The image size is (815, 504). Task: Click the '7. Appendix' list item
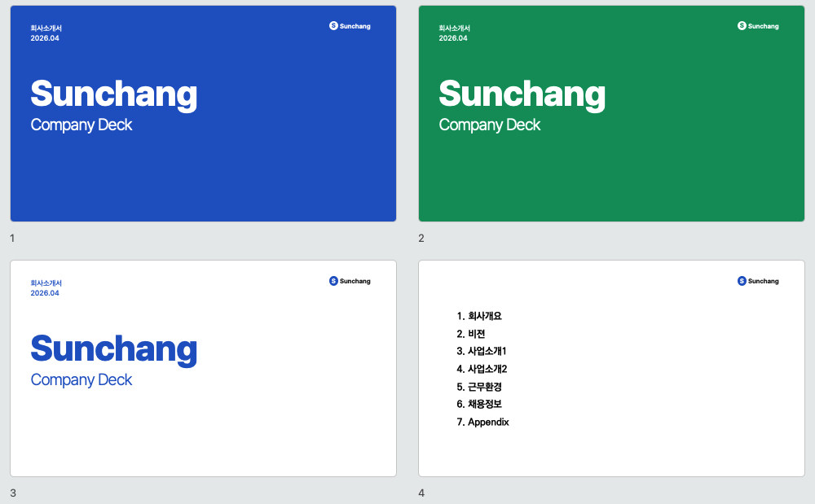[x=482, y=422]
